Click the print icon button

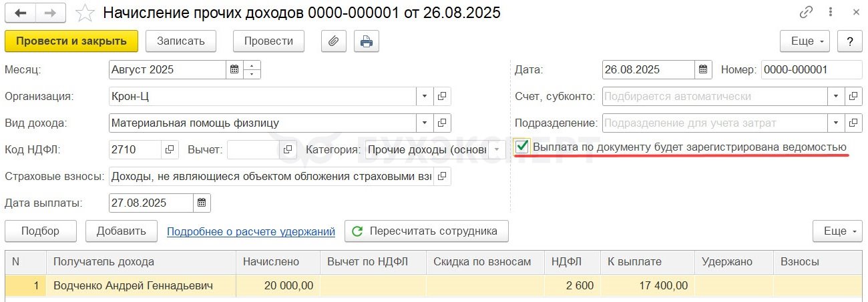pyautogui.click(x=366, y=41)
